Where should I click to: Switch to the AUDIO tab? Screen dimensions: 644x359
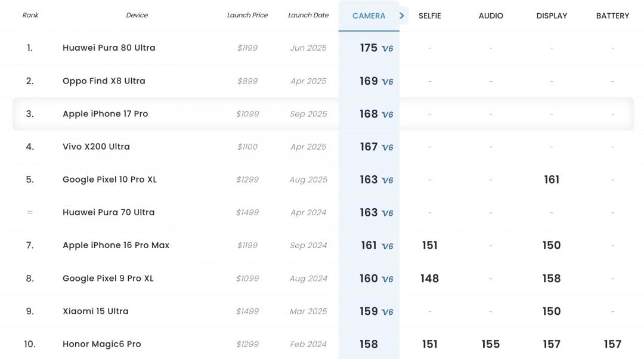(491, 16)
